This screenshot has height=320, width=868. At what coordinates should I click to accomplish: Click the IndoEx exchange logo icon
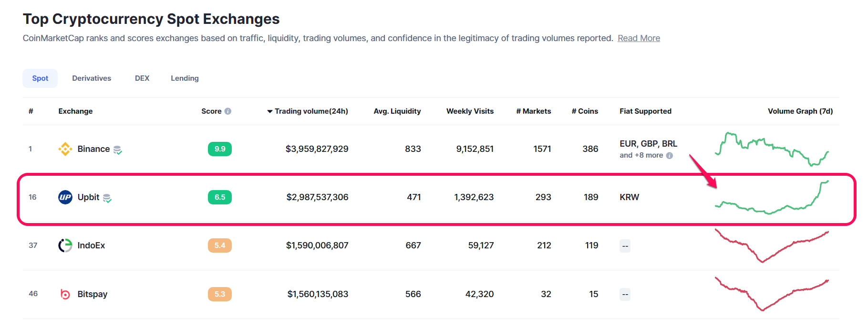click(x=65, y=245)
